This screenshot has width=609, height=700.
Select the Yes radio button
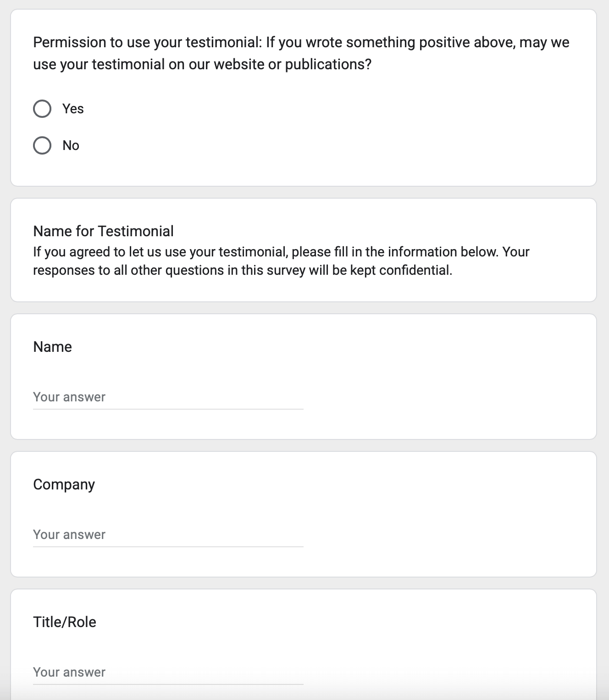[42, 109]
